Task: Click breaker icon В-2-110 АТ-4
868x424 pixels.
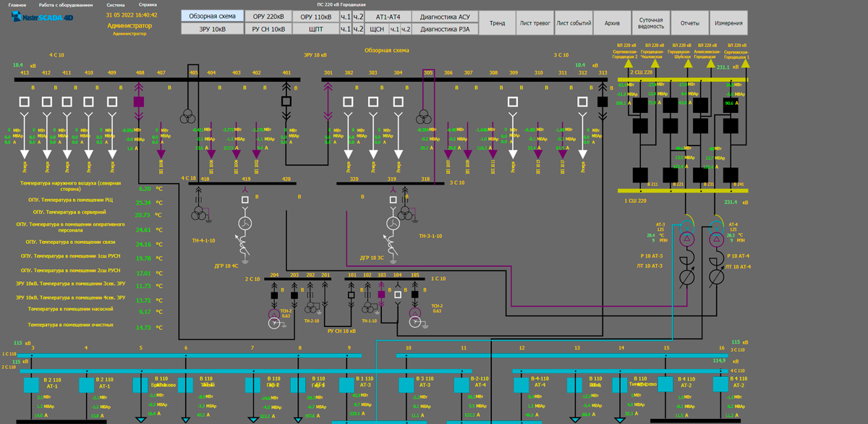Action: tap(462, 383)
